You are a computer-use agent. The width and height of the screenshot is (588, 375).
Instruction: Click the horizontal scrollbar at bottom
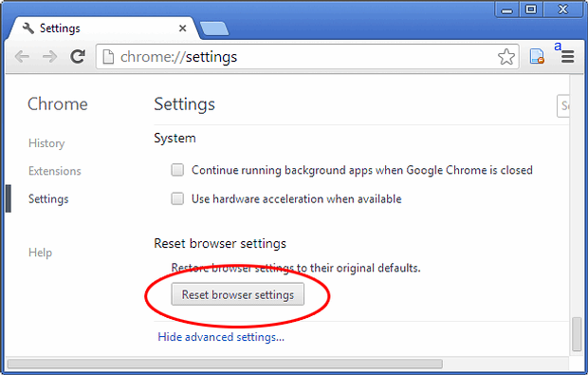225,364
